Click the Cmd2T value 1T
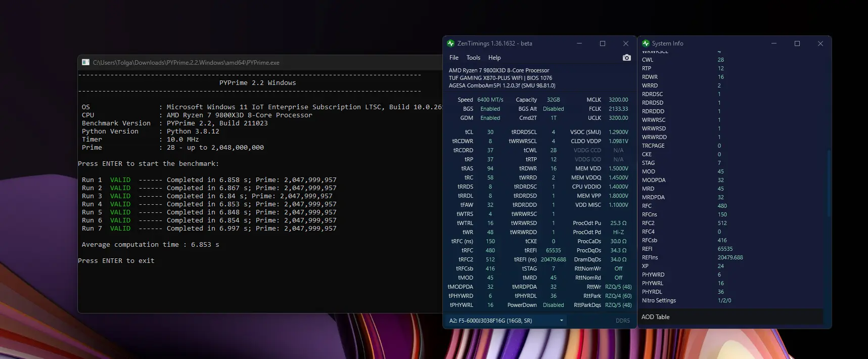868x359 pixels. click(554, 118)
